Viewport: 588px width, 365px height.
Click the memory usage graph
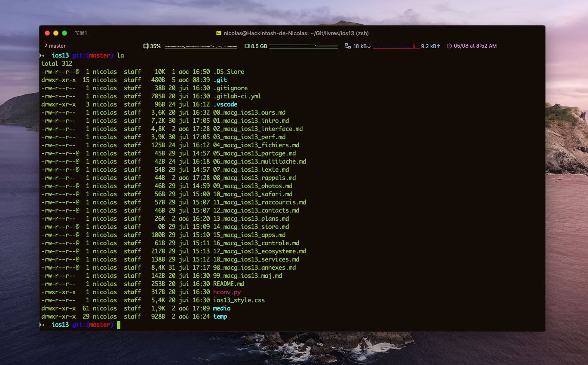[x=303, y=46]
